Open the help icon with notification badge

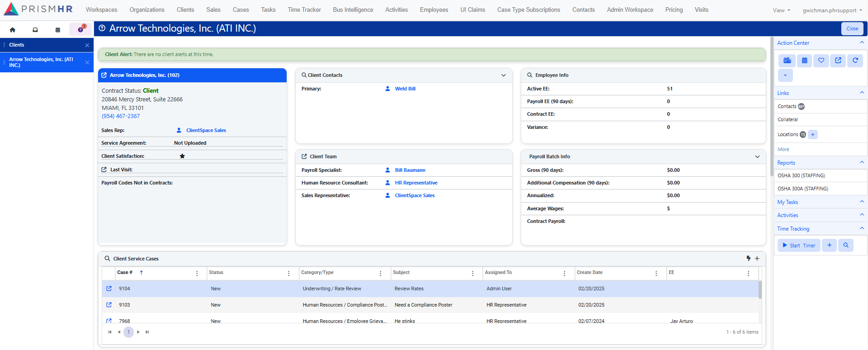coord(80,29)
